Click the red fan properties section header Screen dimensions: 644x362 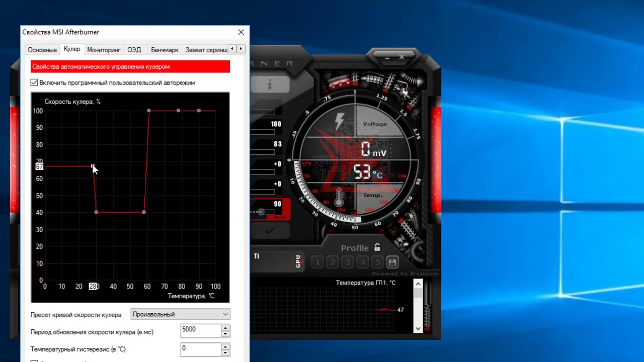[130, 66]
